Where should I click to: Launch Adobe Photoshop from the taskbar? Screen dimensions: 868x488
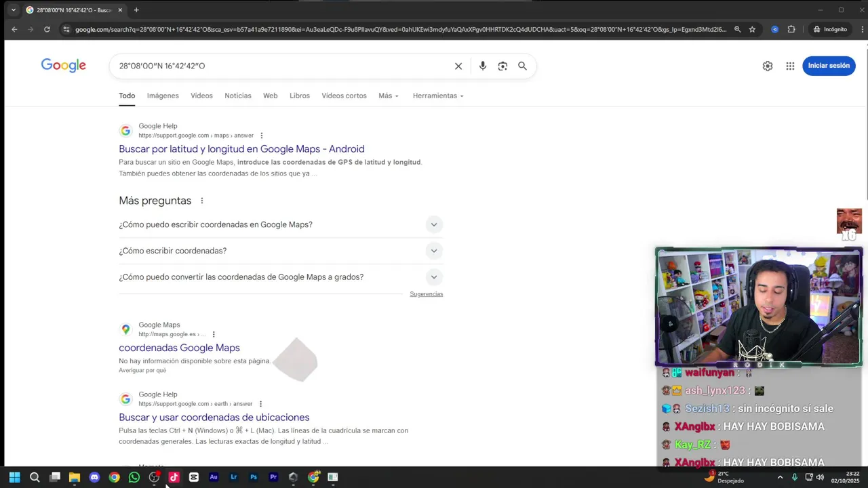click(254, 477)
